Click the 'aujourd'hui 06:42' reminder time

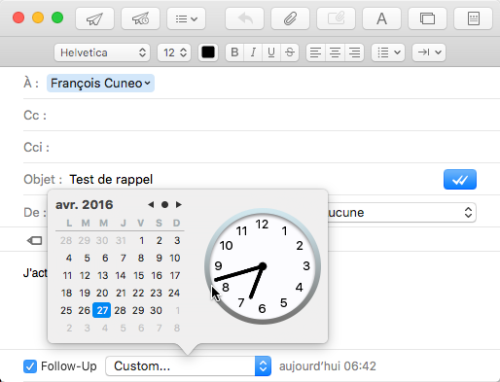[x=328, y=366]
